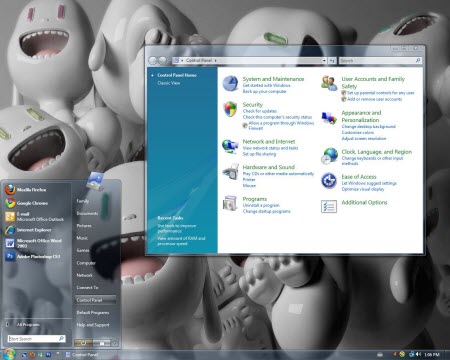The image size is (450, 360).
Task: Click the taskbar clock showing 1:06 PM
Action: (x=432, y=354)
